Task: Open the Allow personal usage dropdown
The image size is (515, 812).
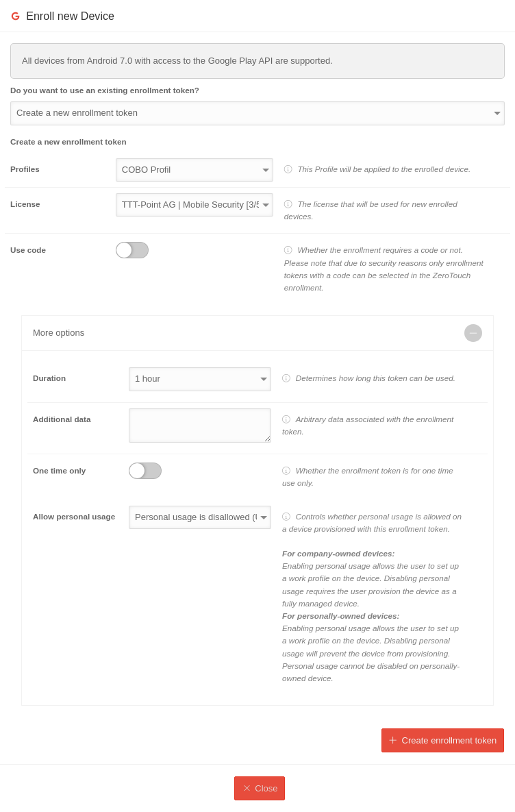Action: click(x=200, y=517)
